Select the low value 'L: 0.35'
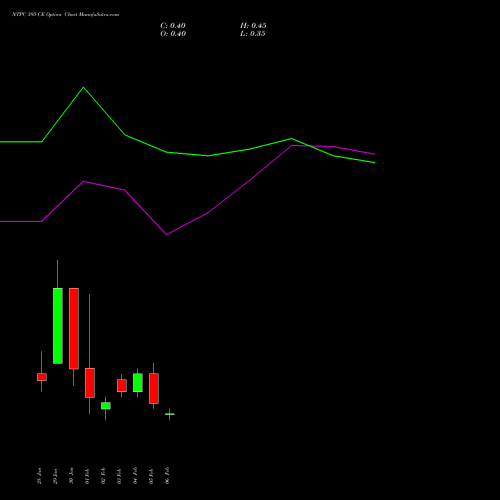The image size is (500, 500). tap(253, 34)
